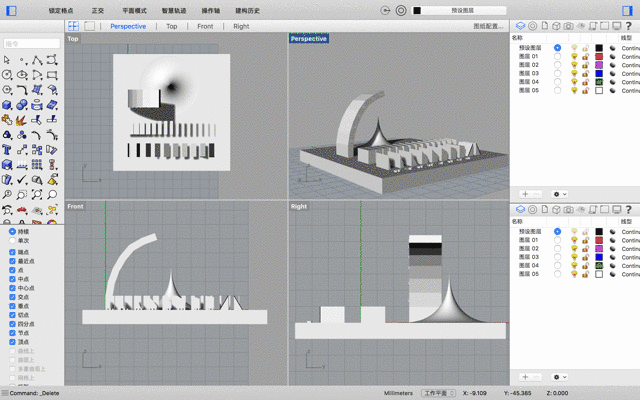Select the Boolean union two-spheres tool
640x400 pixels.
(22, 105)
